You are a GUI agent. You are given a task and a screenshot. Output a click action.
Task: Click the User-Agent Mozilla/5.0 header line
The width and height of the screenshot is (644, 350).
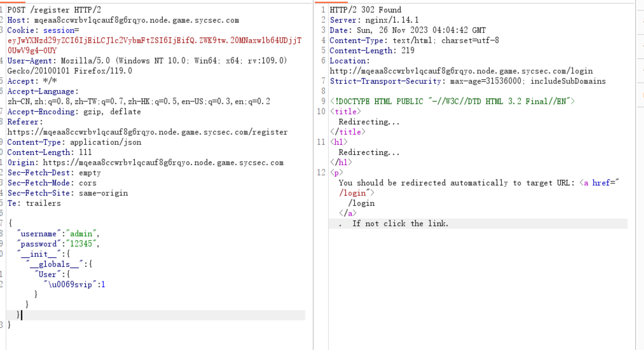pos(147,61)
